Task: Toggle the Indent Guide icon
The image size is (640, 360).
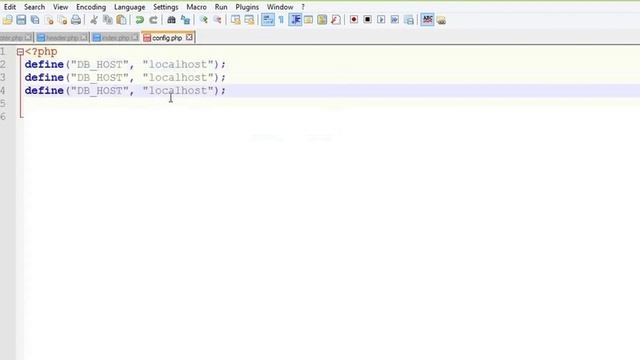Action: [295, 20]
